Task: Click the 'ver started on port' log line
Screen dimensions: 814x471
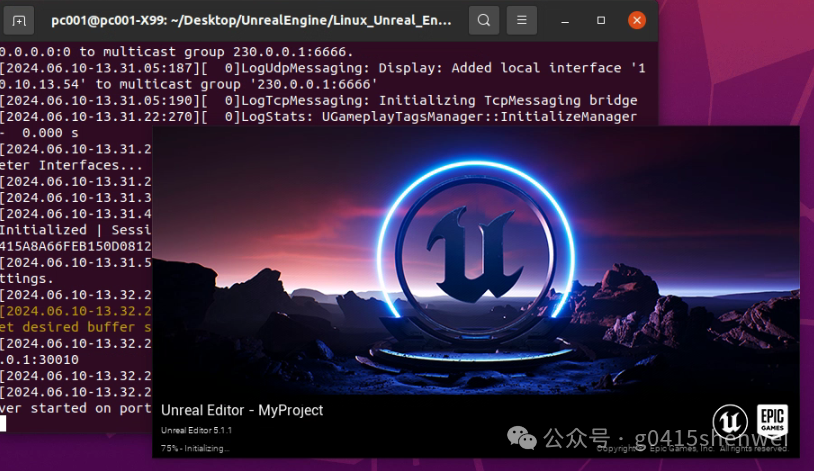Action: [x=76, y=408]
